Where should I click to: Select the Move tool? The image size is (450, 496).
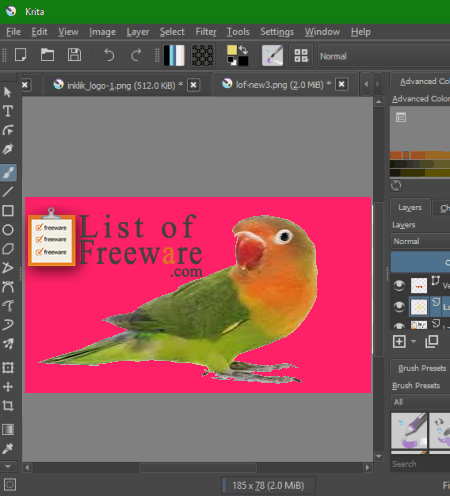[8, 387]
